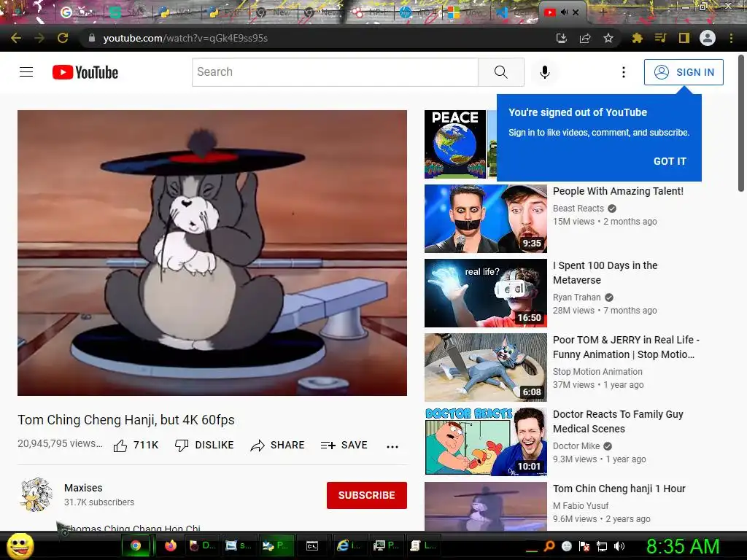Screen dimensions: 747x560
Task: Focus the YouTube Search field
Action: click(335, 72)
